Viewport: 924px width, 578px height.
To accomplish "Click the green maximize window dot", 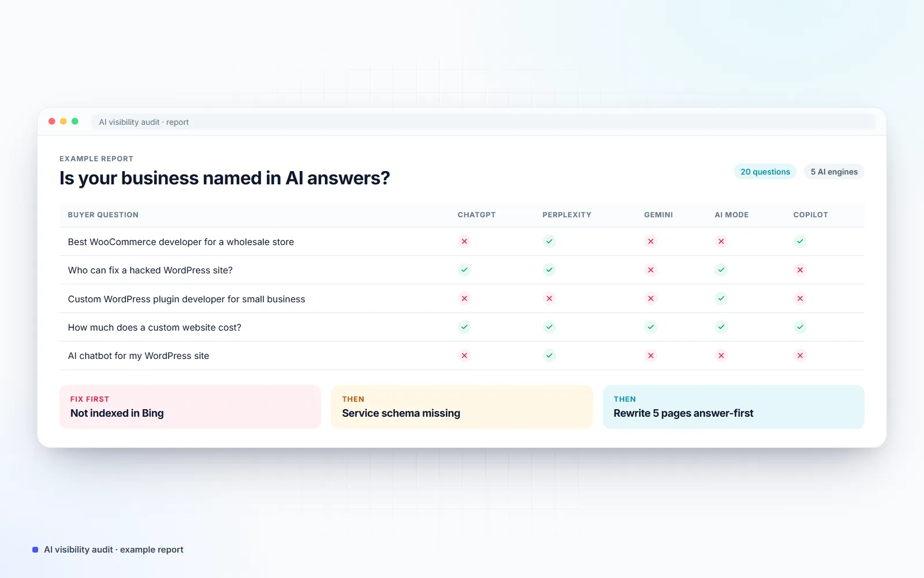I will click(75, 121).
